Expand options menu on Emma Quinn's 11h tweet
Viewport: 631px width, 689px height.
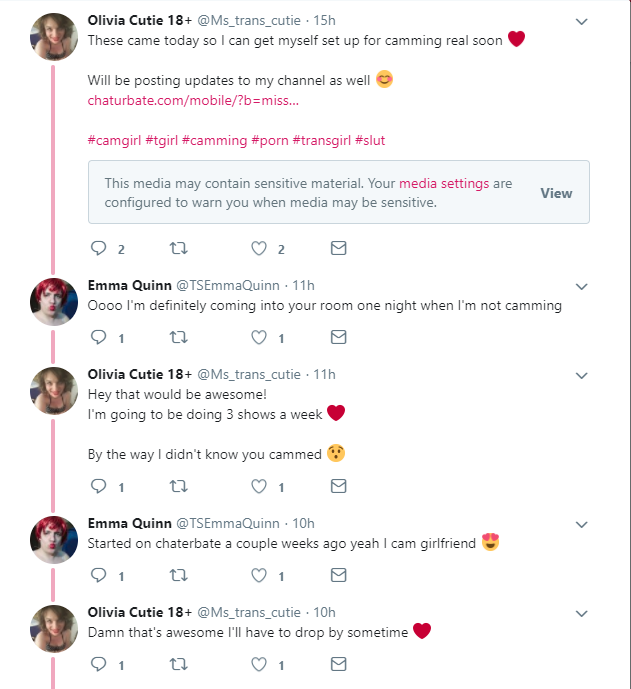(582, 287)
